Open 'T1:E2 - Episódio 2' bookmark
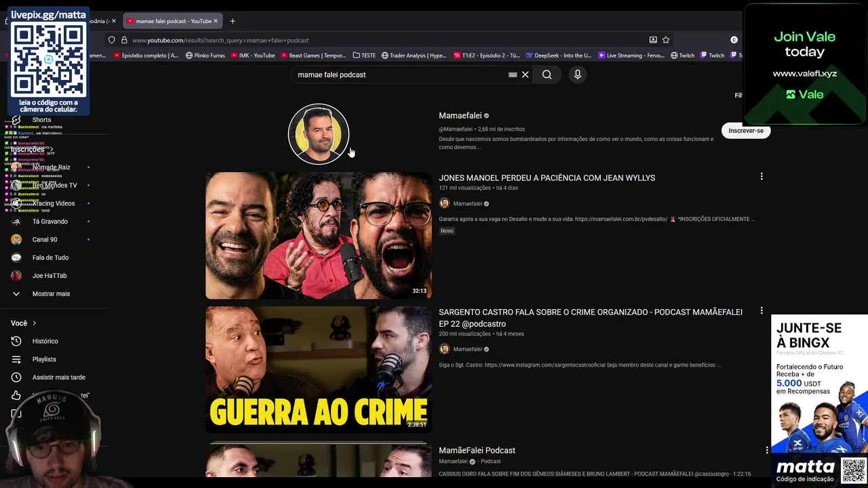The width and height of the screenshot is (868, 488). click(487, 56)
